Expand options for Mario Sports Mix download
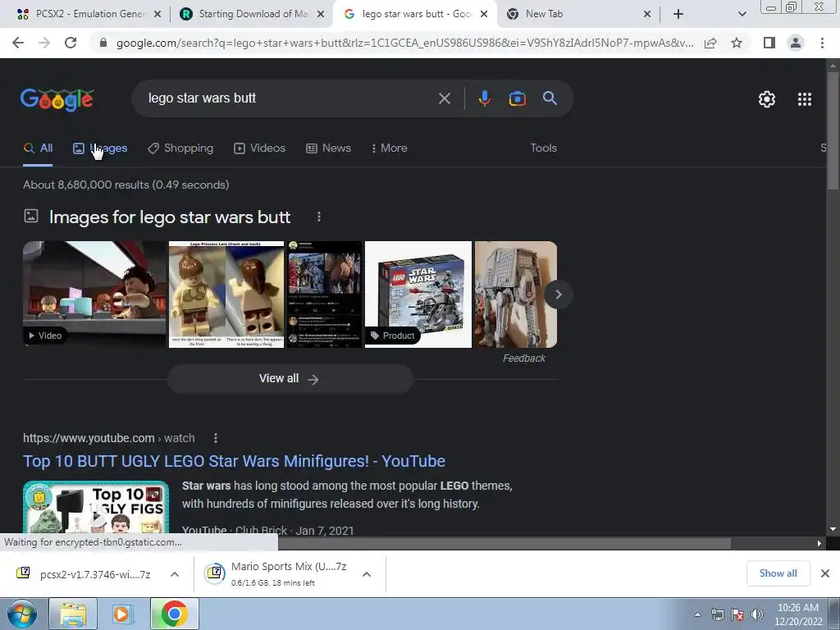The height and width of the screenshot is (630, 840). pos(367,574)
